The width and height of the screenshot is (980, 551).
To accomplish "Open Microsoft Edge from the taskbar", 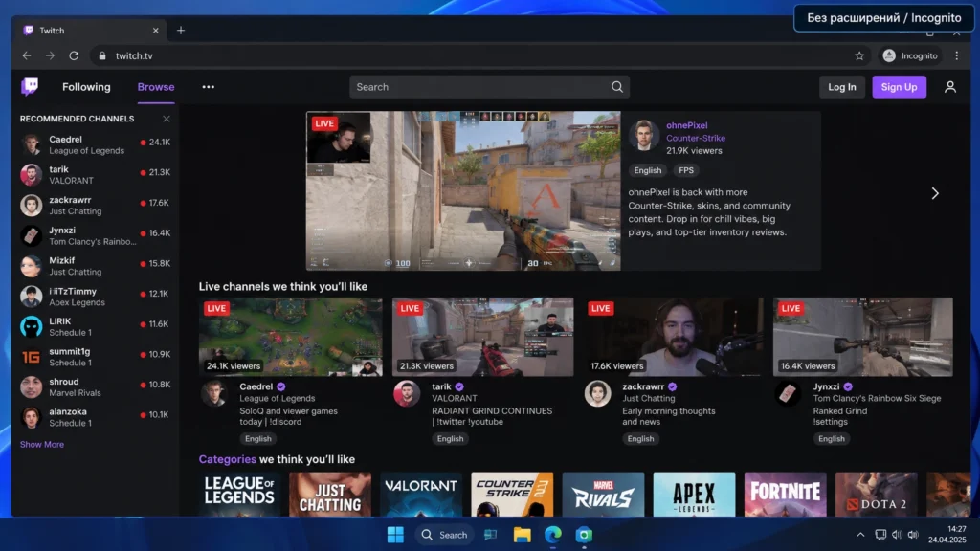I will (x=553, y=535).
